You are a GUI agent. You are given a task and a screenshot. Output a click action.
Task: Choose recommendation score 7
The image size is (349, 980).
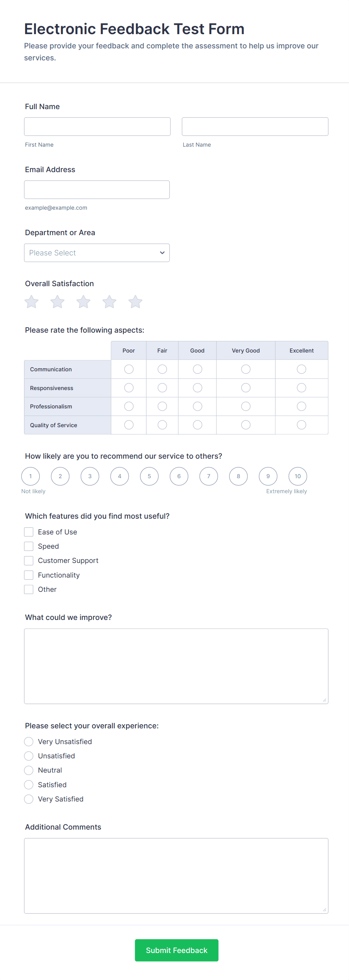(209, 476)
